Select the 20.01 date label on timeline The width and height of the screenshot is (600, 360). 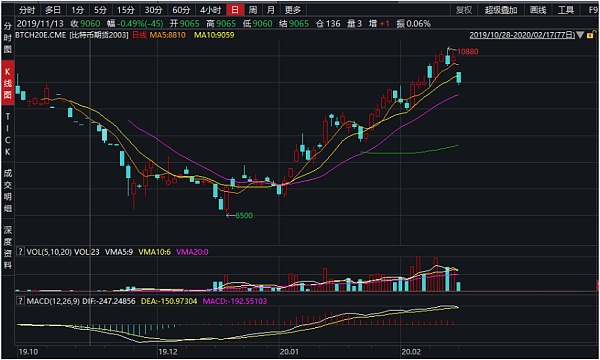(x=289, y=352)
